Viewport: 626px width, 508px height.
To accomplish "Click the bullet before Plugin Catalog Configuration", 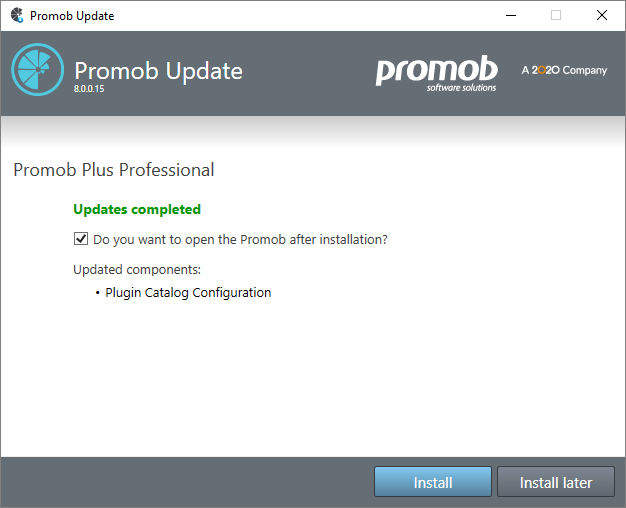I will coord(97,293).
